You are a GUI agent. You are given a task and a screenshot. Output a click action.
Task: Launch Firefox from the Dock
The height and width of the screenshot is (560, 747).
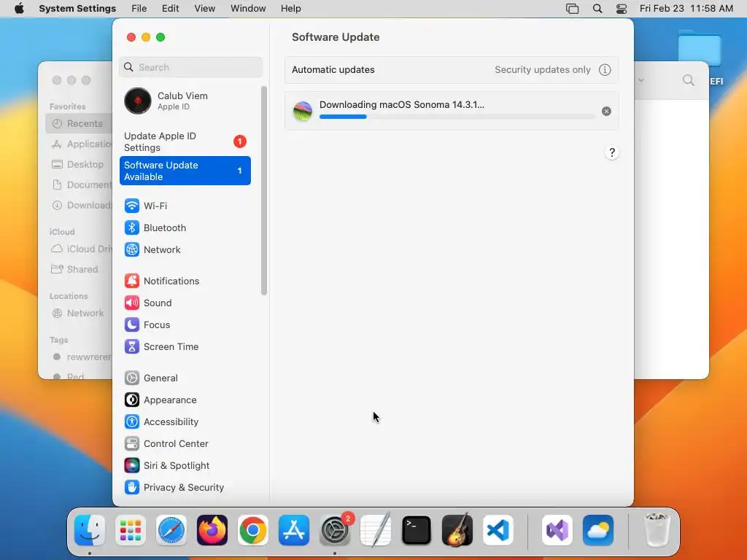coord(212,530)
